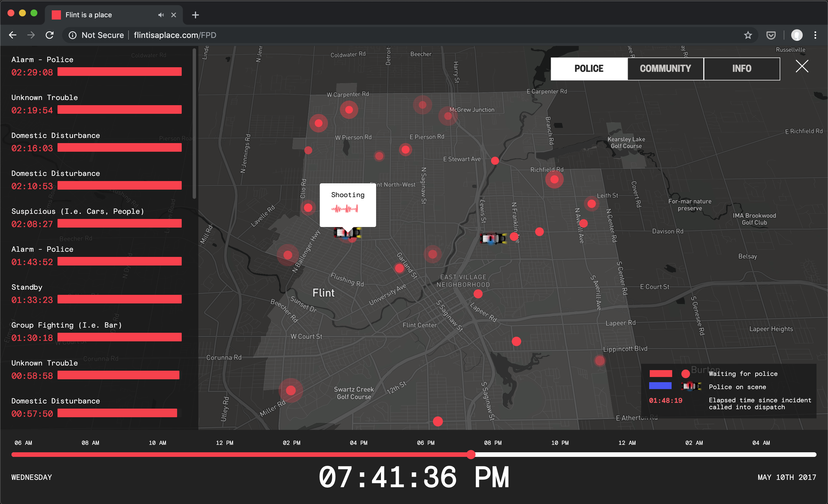Screen dimensions: 828x504
Task: Click the site info Not Secure icon
Action: (72, 35)
